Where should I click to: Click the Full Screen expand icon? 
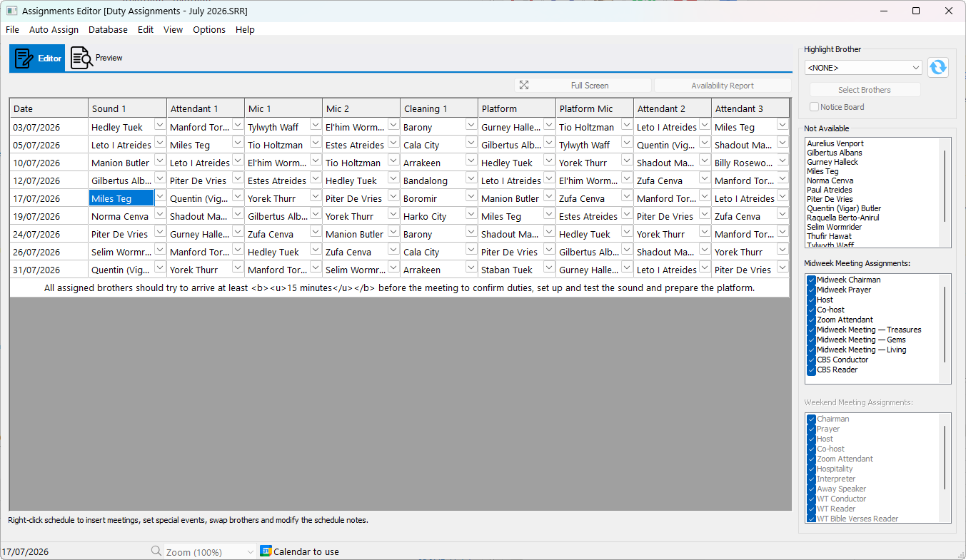pyautogui.click(x=524, y=85)
